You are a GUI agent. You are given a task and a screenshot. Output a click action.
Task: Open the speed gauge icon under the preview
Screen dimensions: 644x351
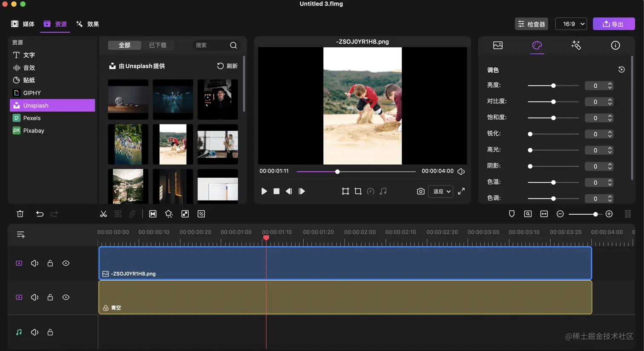coord(371,191)
